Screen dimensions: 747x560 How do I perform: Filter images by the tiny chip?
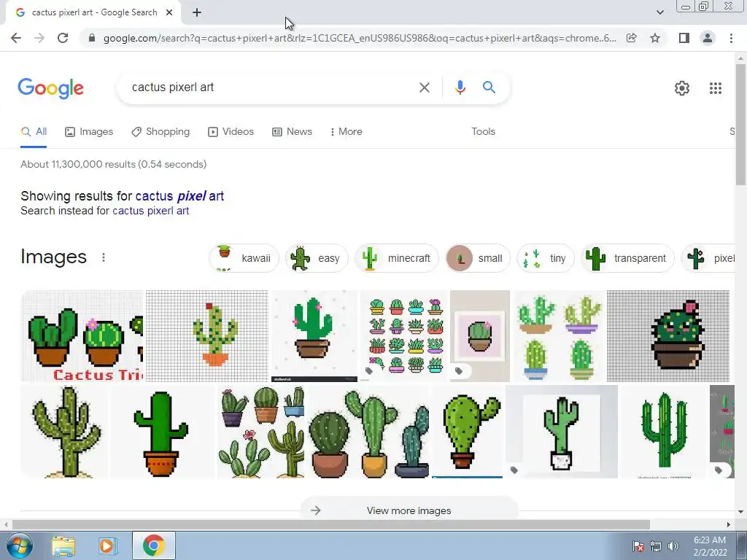point(546,258)
